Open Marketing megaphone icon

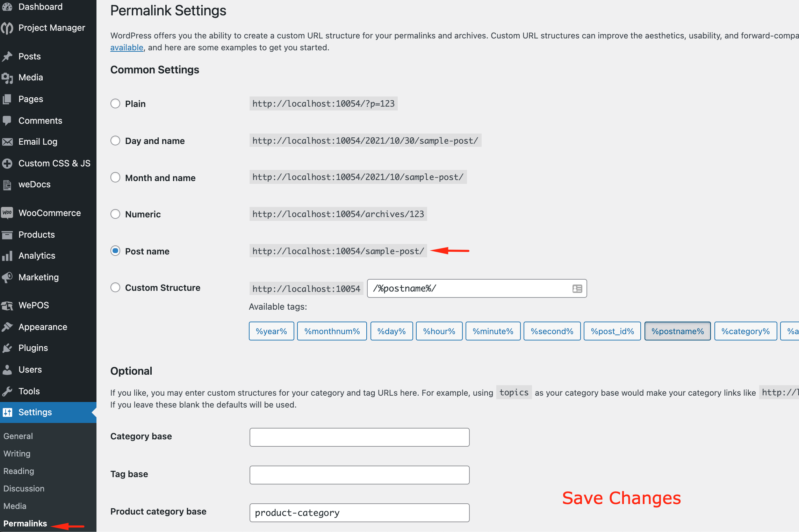pyautogui.click(x=7, y=278)
